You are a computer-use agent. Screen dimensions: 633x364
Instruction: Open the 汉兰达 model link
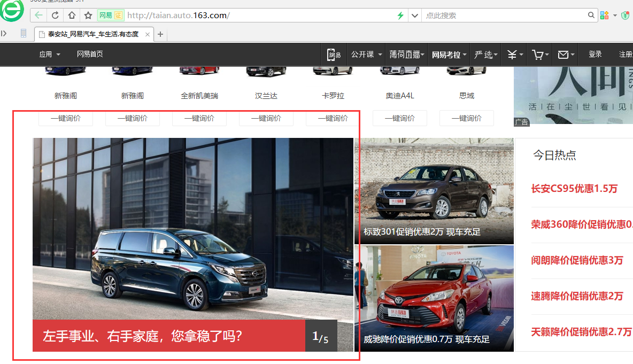pos(266,96)
